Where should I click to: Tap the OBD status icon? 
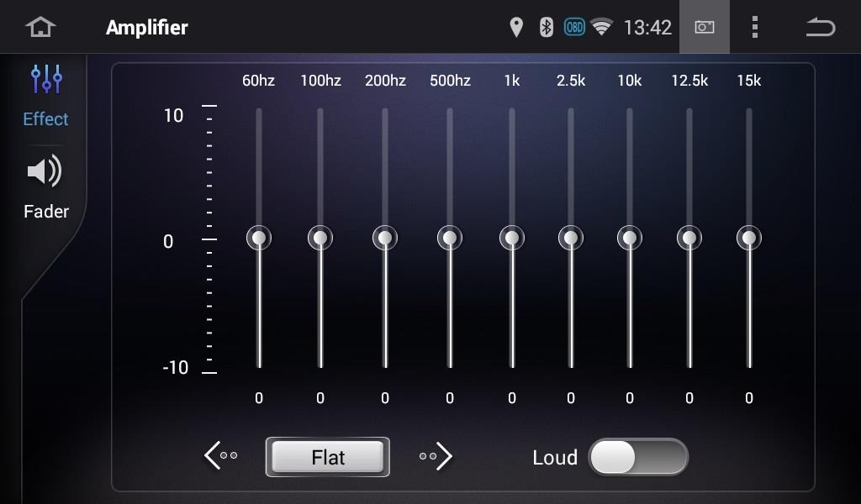coord(574,27)
